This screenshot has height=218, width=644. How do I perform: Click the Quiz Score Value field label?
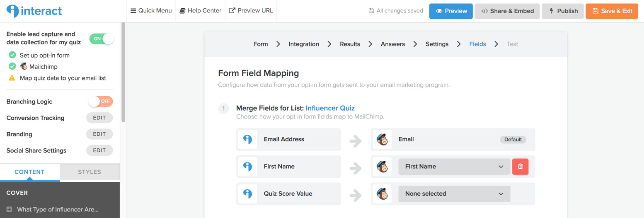288,194
